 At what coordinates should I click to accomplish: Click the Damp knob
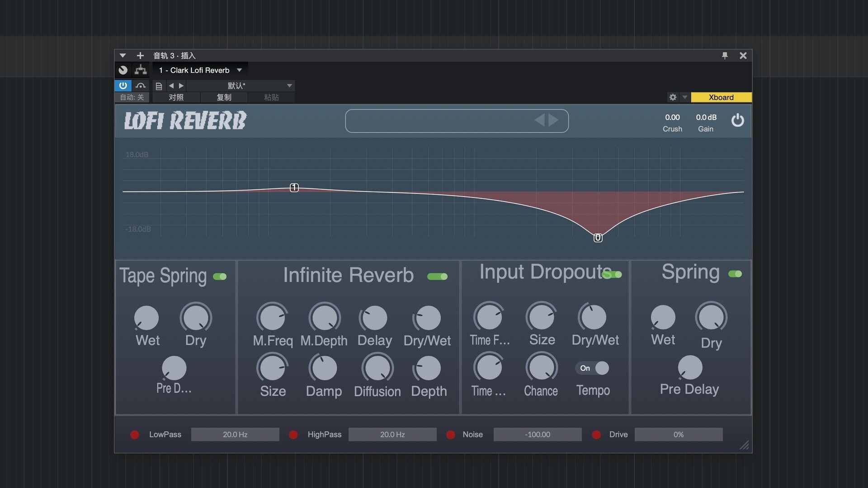point(324,368)
